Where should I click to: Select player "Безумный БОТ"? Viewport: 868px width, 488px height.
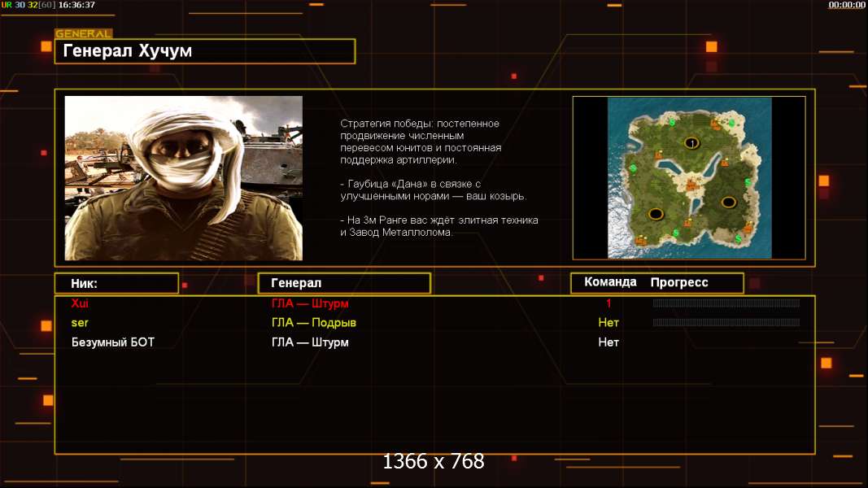[113, 342]
